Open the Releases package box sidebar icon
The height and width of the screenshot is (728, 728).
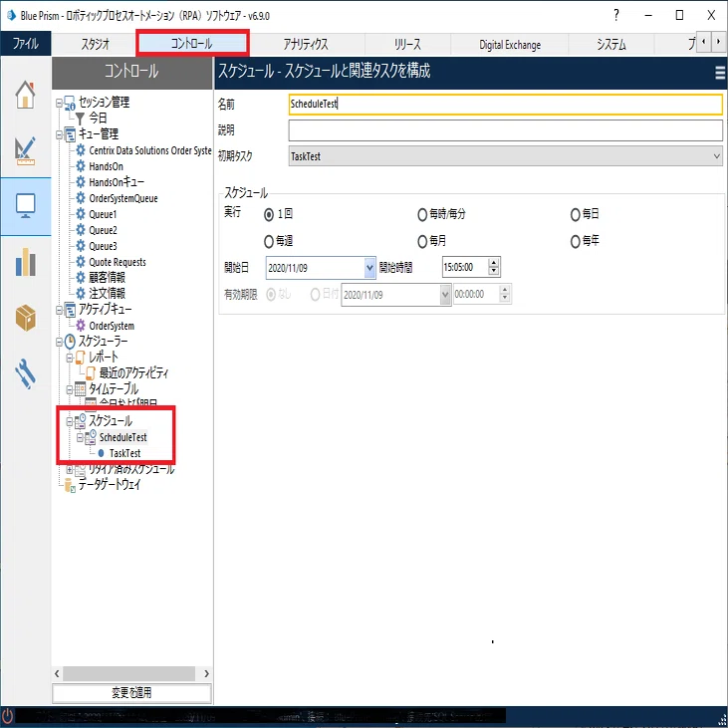pyautogui.click(x=26, y=318)
